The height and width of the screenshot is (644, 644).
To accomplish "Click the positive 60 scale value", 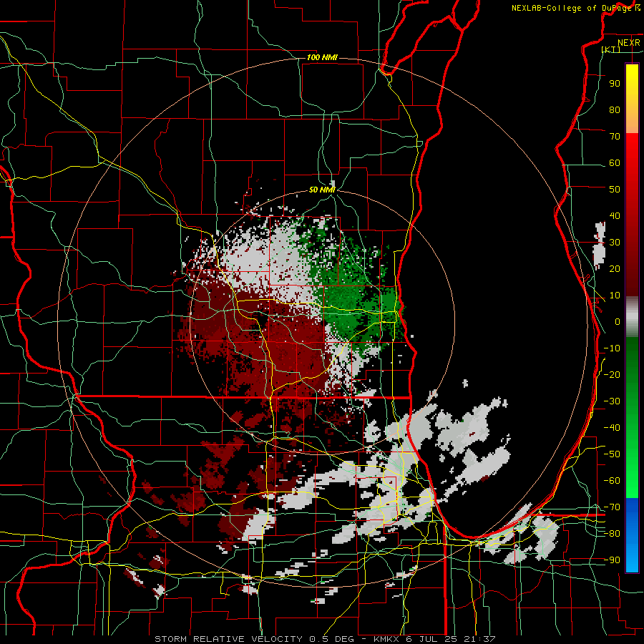I will click(x=615, y=162).
